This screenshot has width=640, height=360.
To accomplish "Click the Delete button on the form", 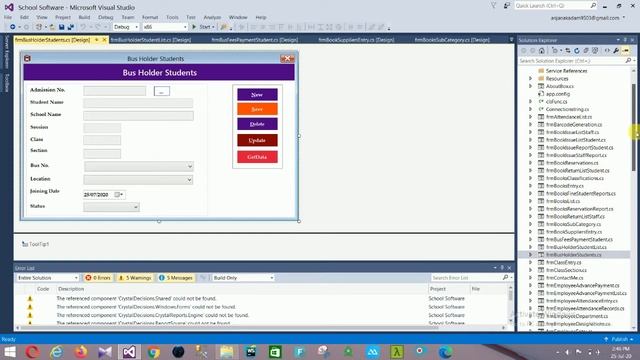I will click(257, 124).
